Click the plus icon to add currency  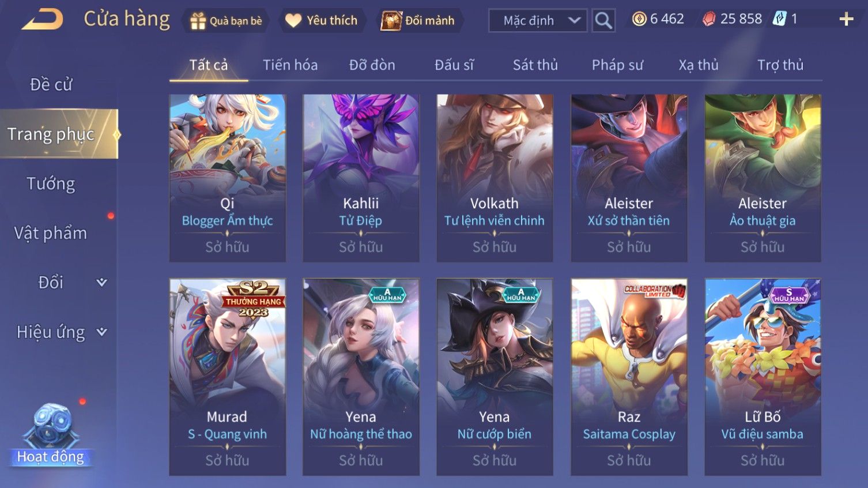846,20
